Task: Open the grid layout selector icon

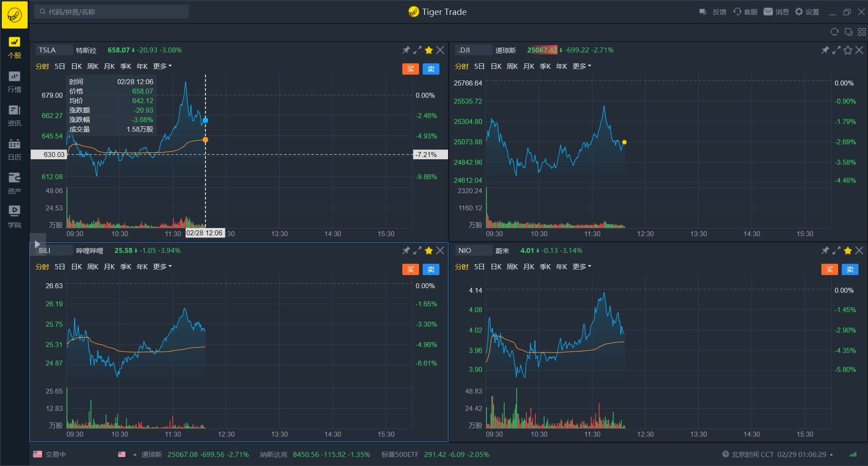Action: pos(862,32)
